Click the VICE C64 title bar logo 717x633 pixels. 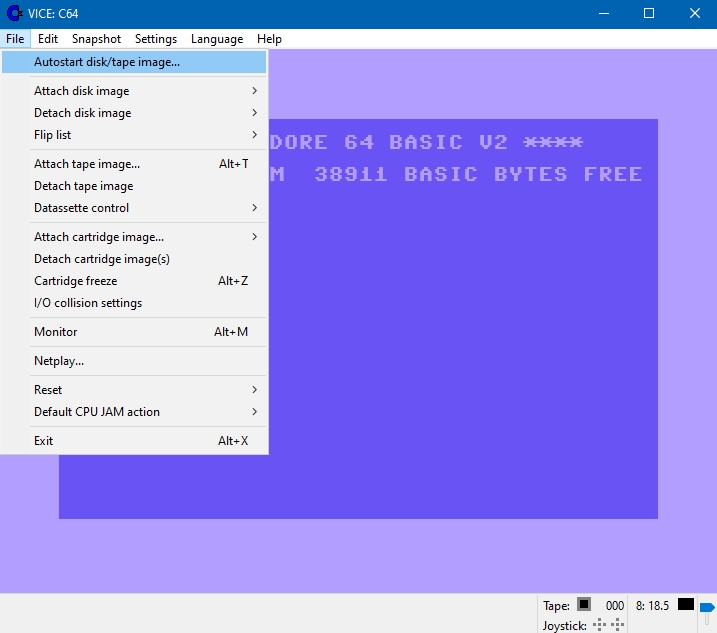(x=15, y=13)
